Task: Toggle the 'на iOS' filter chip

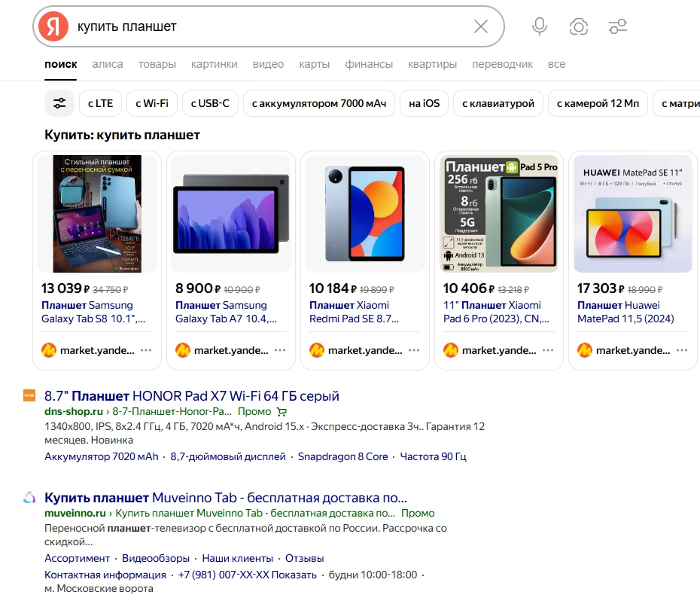Action: [x=425, y=103]
